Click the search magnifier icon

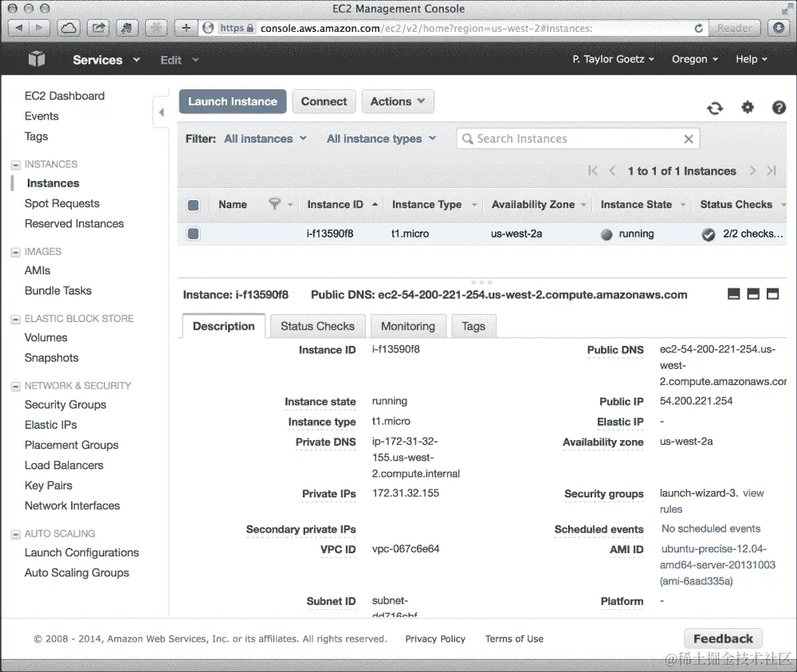(x=467, y=139)
